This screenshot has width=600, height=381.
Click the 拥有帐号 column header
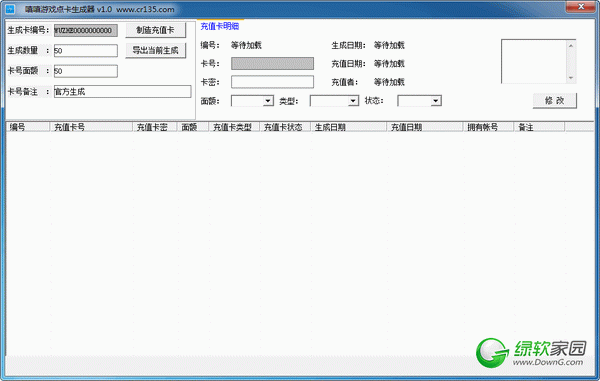488,127
